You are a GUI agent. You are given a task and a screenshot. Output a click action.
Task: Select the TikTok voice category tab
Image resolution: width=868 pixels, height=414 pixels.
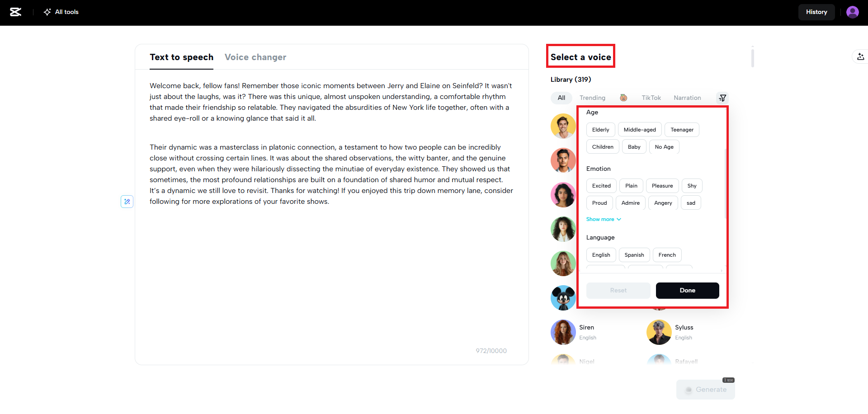click(x=651, y=98)
